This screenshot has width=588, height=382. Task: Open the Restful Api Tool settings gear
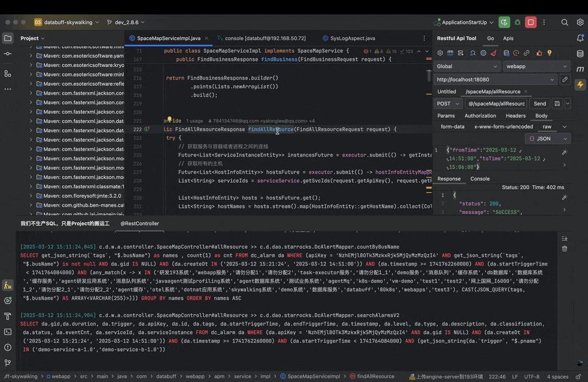[x=439, y=52]
